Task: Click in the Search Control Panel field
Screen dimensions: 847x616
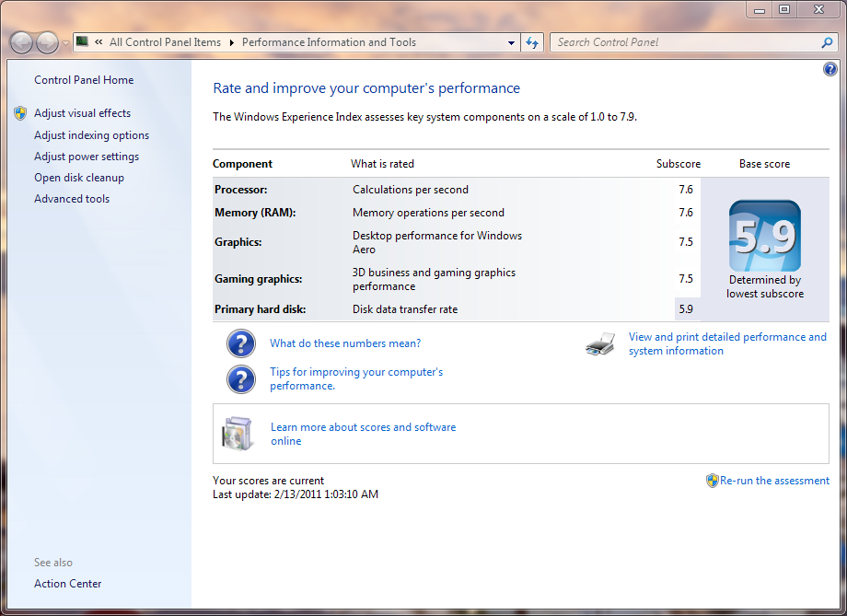Action: tap(686, 42)
